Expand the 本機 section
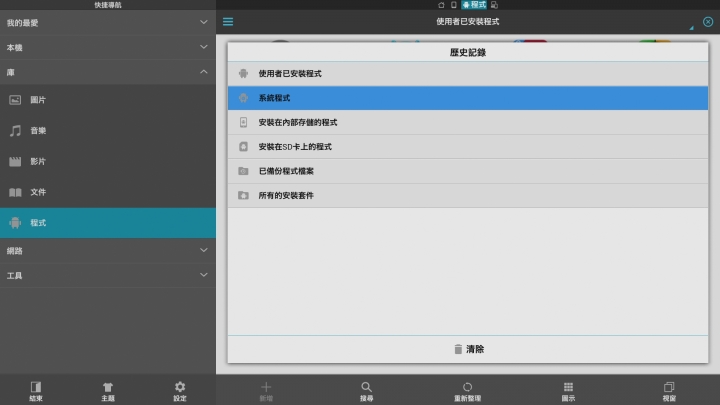Screen dimensions: 720x405 pyautogui.click(x=108, y=47)
